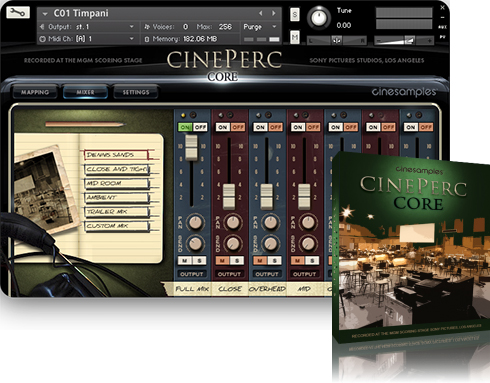The width and height of the screenshot is (490, 383).
Task: Switch Close channel ON
Action: coord(223,127)
